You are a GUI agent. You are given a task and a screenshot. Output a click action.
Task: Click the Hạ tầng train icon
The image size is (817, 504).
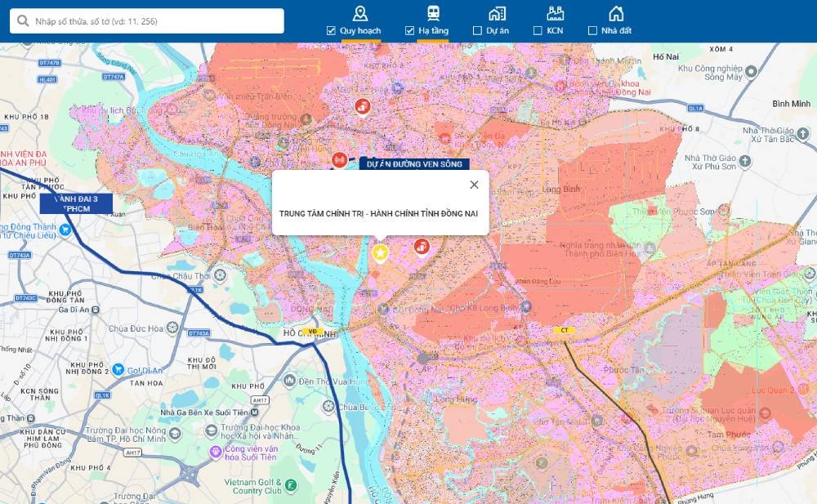click(432, 12)
